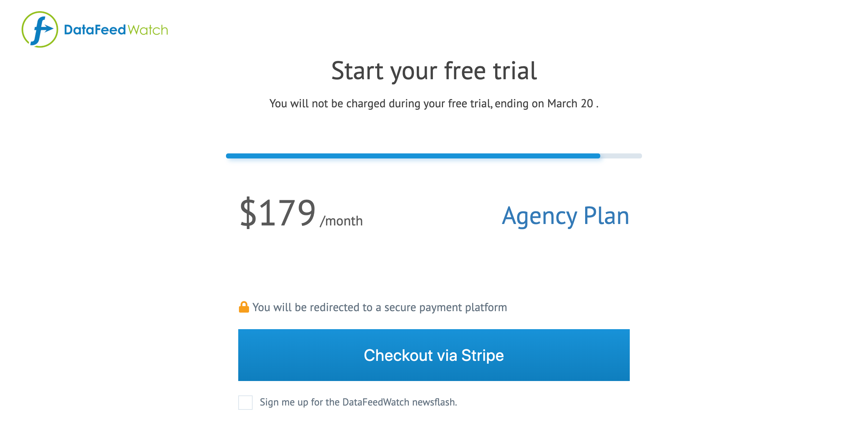
Task: Click the secure payment platform redirect notice
Action: click(379, 308)
